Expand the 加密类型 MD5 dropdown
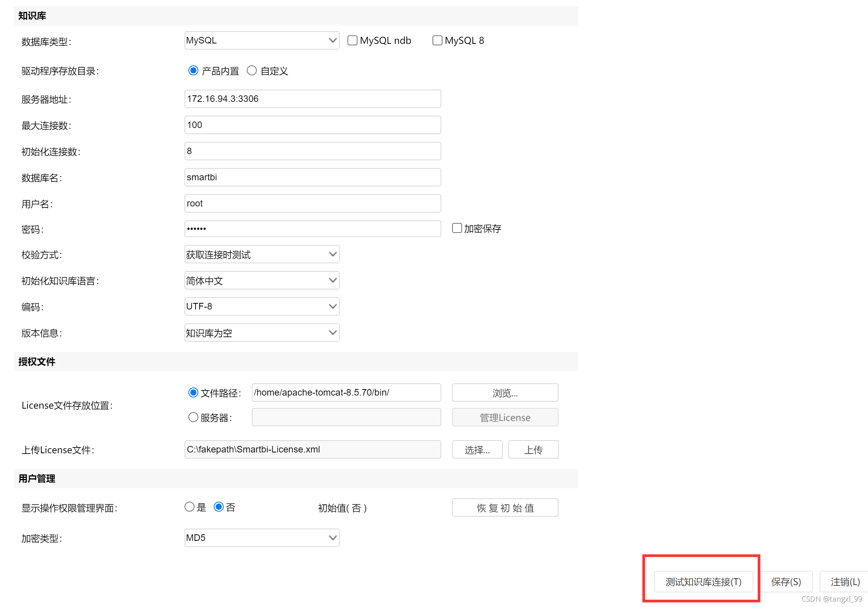The width and height of the screenshot is (868, 607). pyautogui.click(x=261, y=537)
